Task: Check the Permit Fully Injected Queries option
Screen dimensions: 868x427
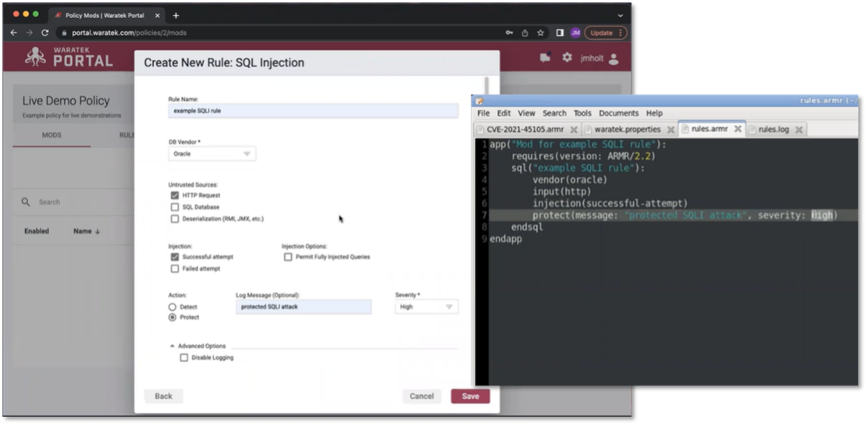Action: tap(288, 257)
